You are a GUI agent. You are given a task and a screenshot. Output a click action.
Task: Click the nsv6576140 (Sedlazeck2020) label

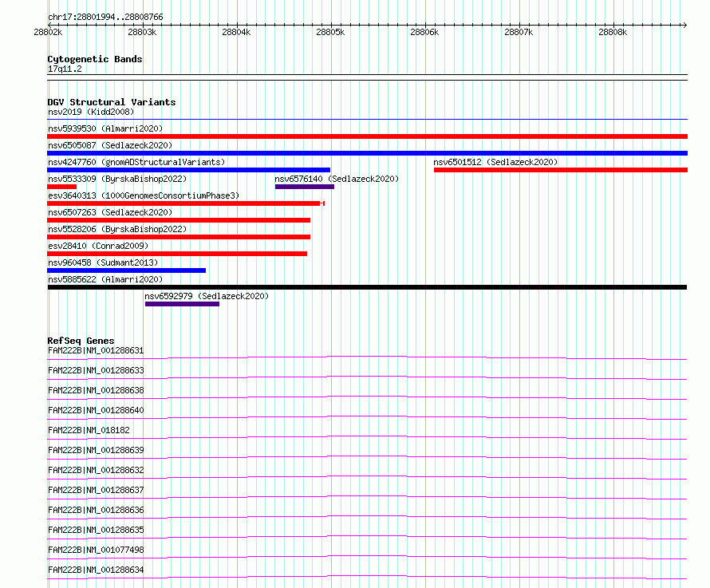click(337, 179)
